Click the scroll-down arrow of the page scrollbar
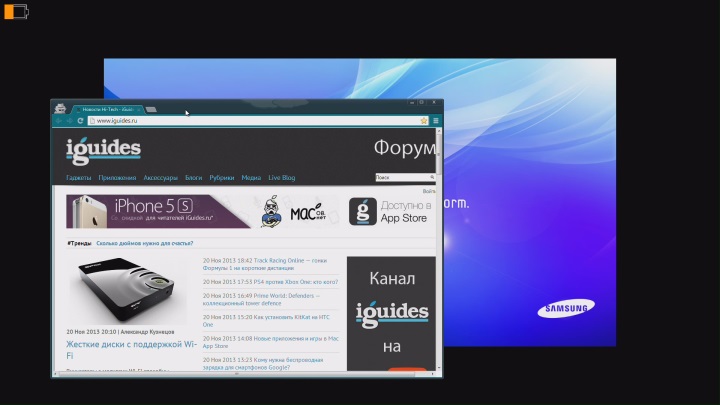This screenshot has width=720, height=405. pyautogui.click(x=439, y=368)
